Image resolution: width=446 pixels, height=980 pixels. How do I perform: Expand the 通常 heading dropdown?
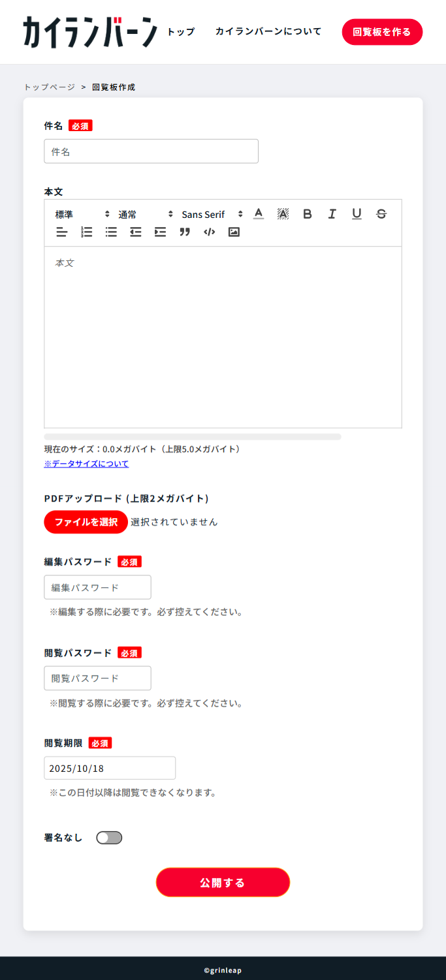[145, 214]
